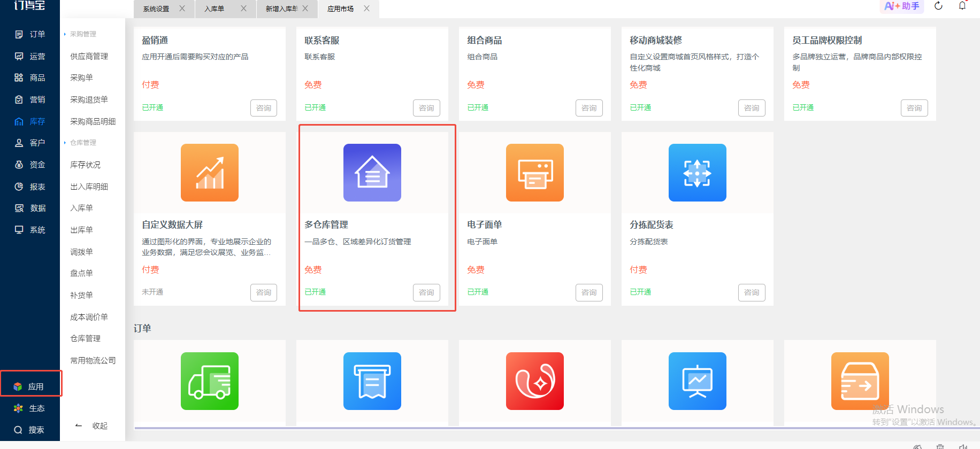Open 常用物流公司 submenu item
This screenshot has height=449, width=980.
point(93,360)
